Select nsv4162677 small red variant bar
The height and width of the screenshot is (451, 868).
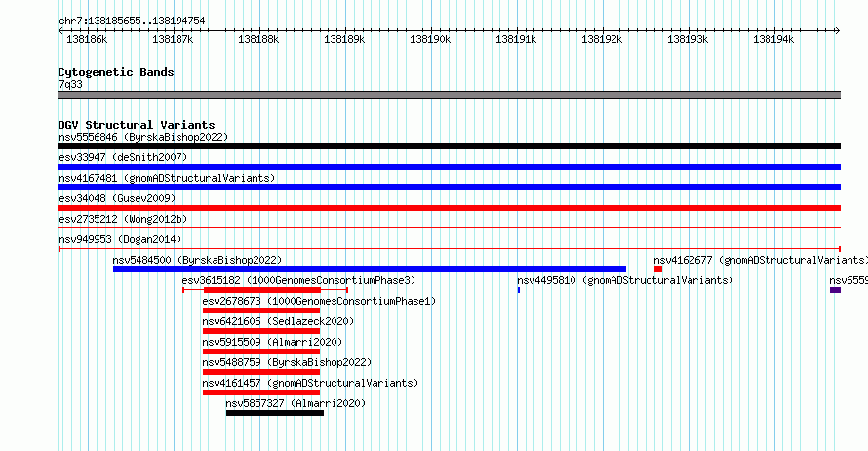658,269
